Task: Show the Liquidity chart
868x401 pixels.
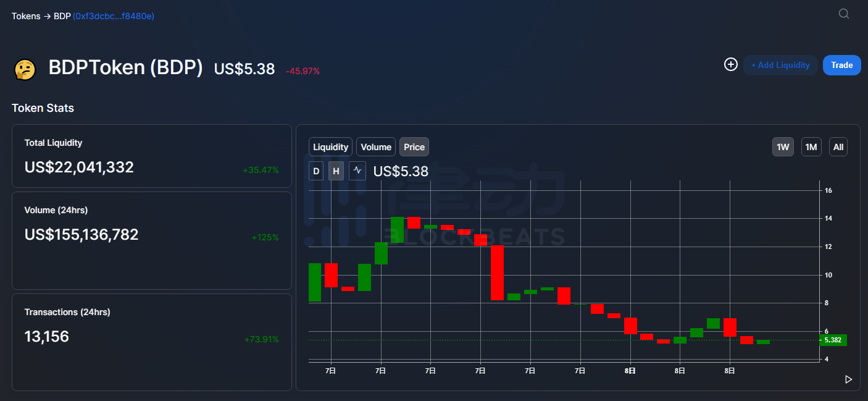Action: click(330, 147)
